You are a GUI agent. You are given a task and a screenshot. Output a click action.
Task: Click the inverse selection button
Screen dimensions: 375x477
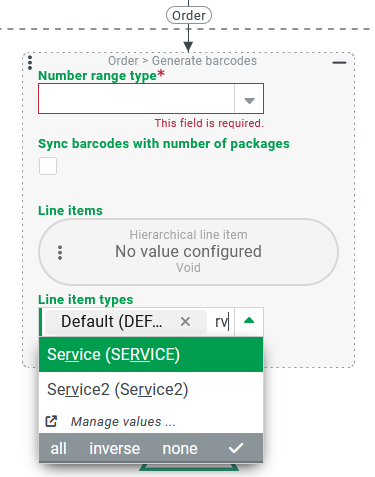pos(114,448)
